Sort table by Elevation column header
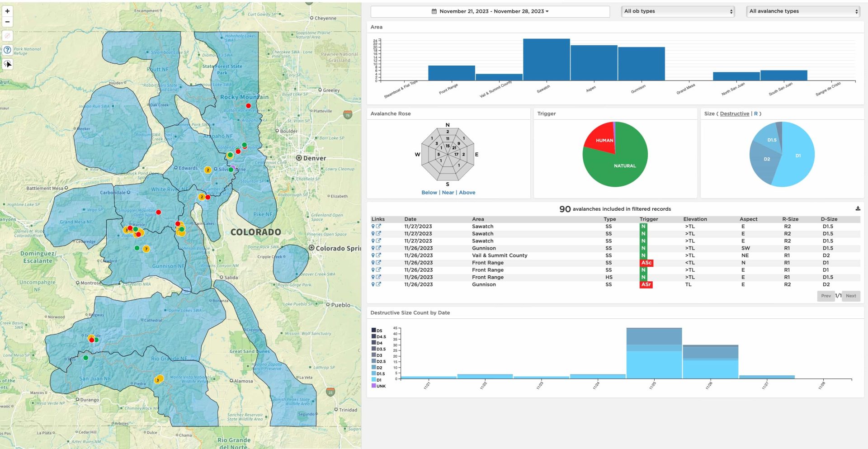868x449 pixels. tap(695, 219)
